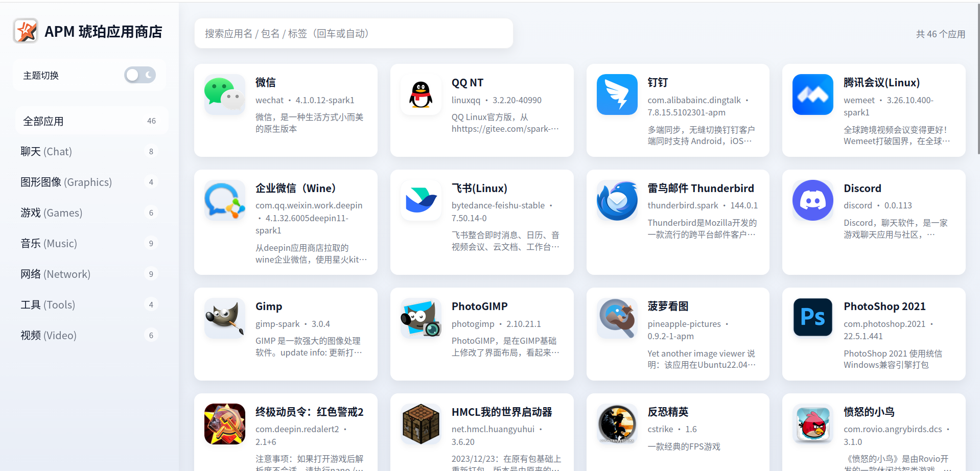The image size is (980, 471).
Task: Click the linuxqq 3.2.20-40990 version text
Action: point(497,100)
